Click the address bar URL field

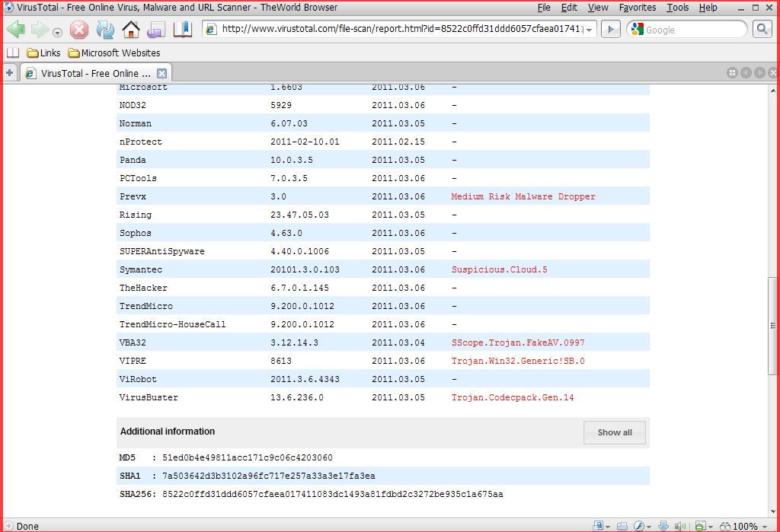[x=401, y=29]
